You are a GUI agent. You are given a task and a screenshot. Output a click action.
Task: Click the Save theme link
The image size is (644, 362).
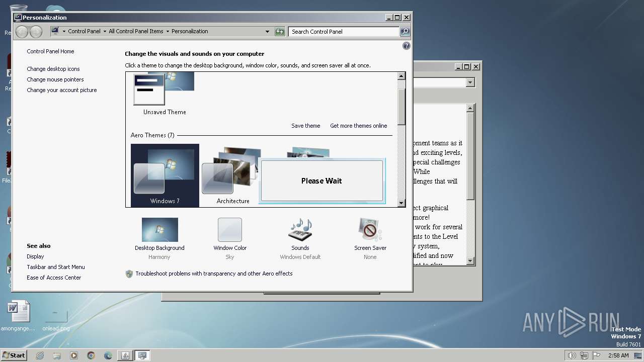(306, 126)
